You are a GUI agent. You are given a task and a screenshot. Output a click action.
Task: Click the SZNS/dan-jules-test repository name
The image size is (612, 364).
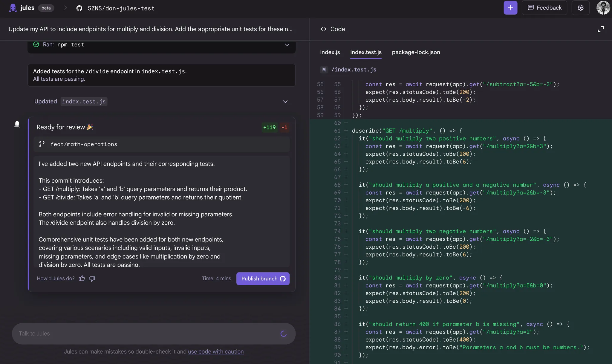[x=121, y=8]
